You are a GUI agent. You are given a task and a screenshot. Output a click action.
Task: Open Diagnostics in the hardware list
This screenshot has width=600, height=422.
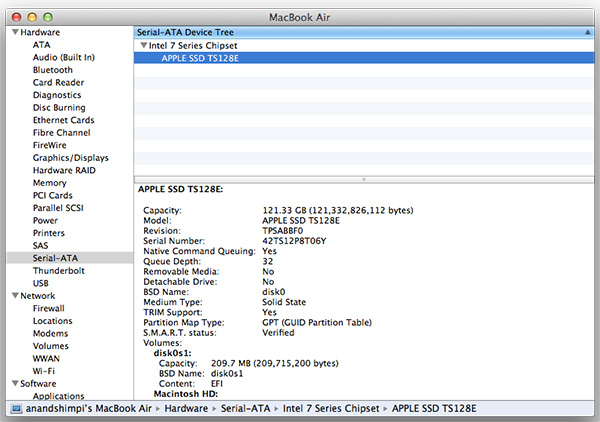point(57,95)
